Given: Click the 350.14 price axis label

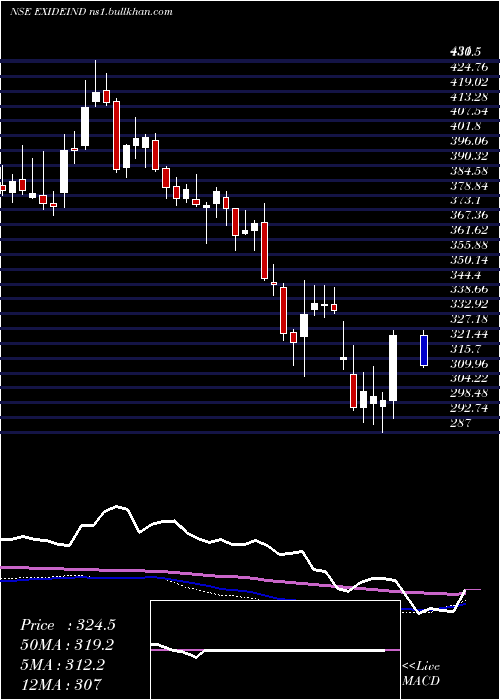Looking at the screenshot, I should click(469, 259).
